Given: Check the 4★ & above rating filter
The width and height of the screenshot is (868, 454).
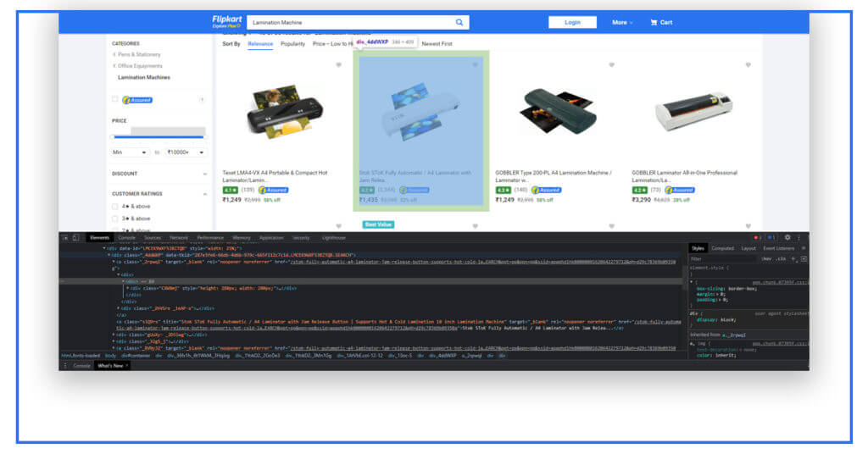Looking at the screenshot, I should point(115,207).
